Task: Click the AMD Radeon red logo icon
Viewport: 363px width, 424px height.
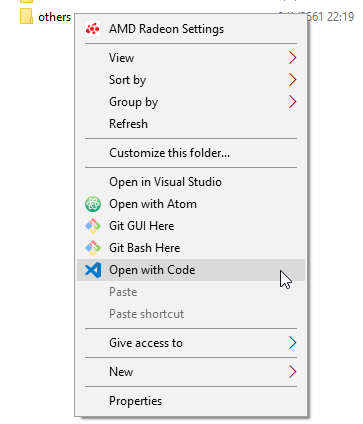Action: click(92, 29)
